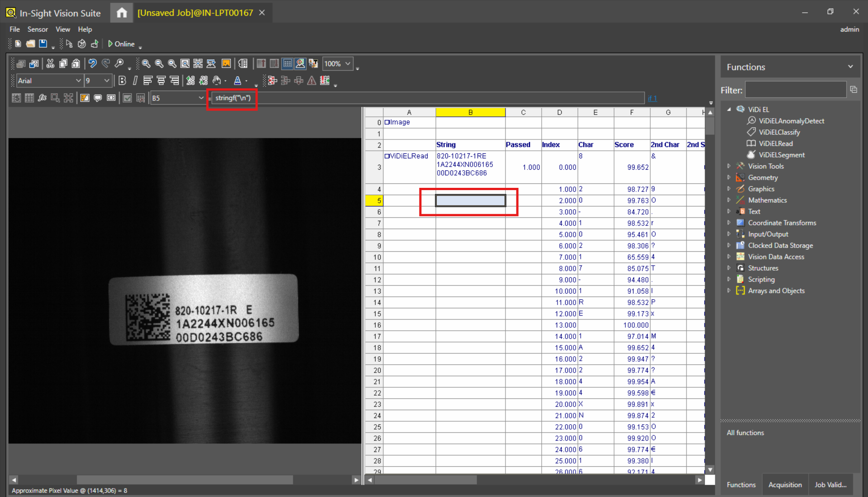Toggle the Online mode button

click(121, 44)
